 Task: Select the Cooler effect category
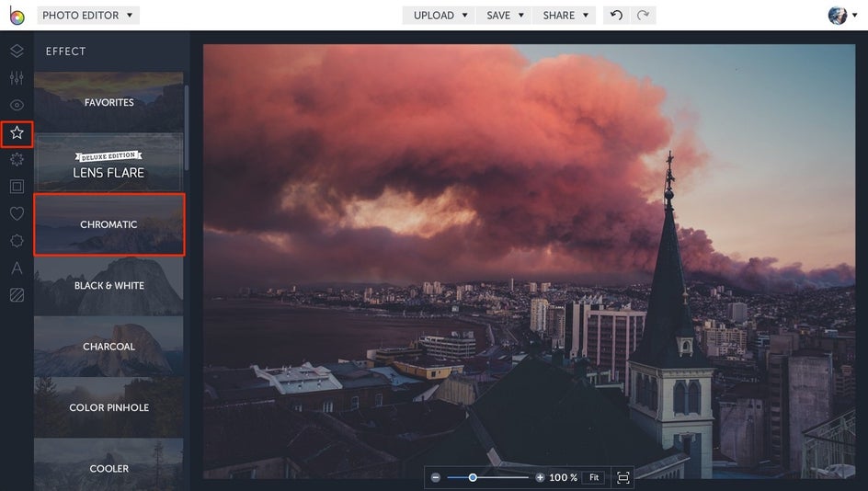coord(108,465)
